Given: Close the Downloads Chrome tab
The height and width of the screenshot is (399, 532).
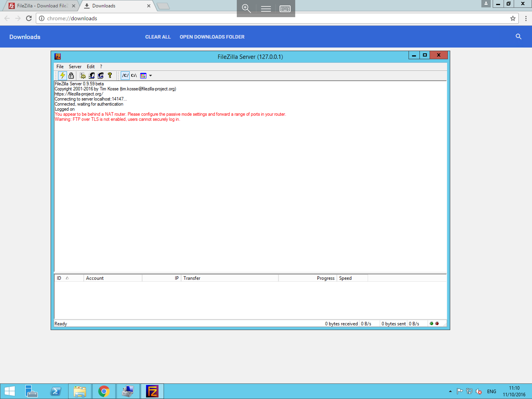Looking at the screenshot, I should point(149,6).
